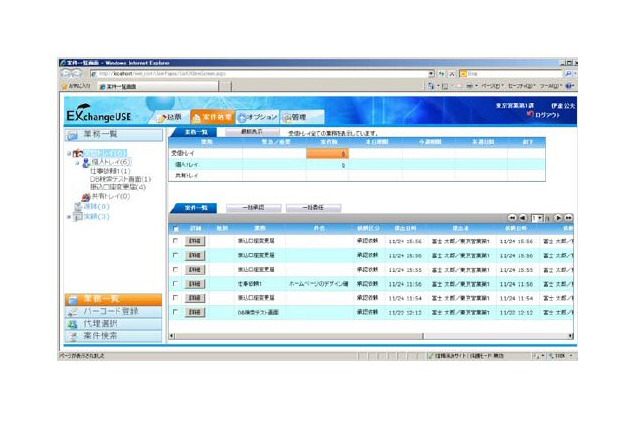
Task: Click the 共有トレイ row in summary table
Action: pos(357,175)
